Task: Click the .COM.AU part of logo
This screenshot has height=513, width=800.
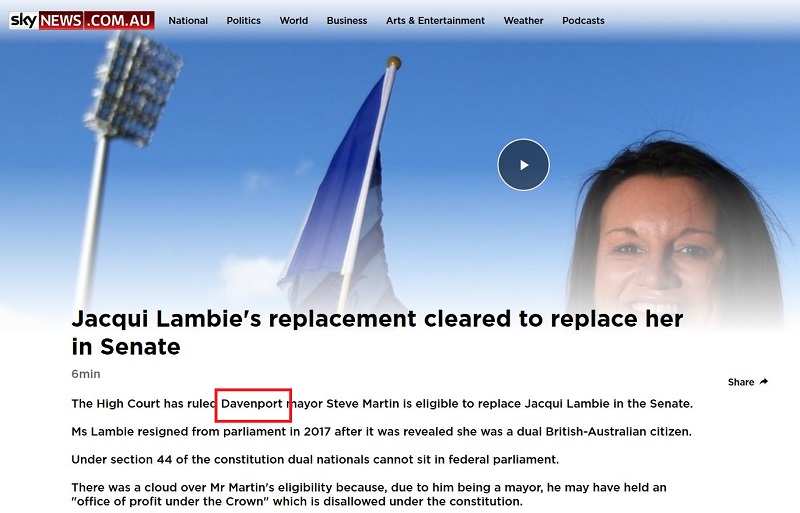Action: point(119,20)
